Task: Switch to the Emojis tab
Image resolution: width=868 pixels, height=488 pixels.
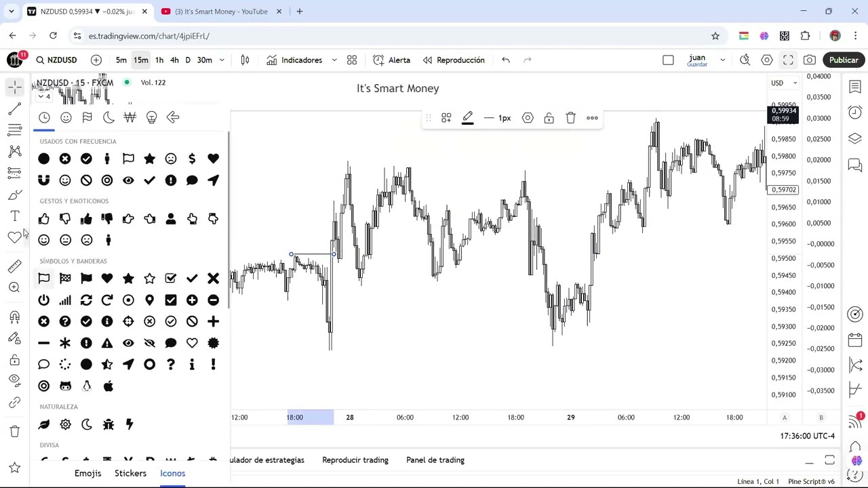Action: [x=87, y=473]
